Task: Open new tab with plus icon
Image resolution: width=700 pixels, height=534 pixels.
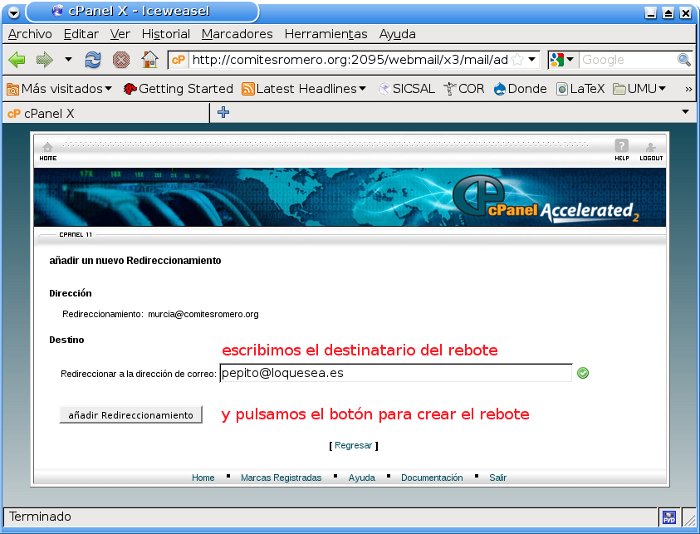Action: (x=223, y=112)
